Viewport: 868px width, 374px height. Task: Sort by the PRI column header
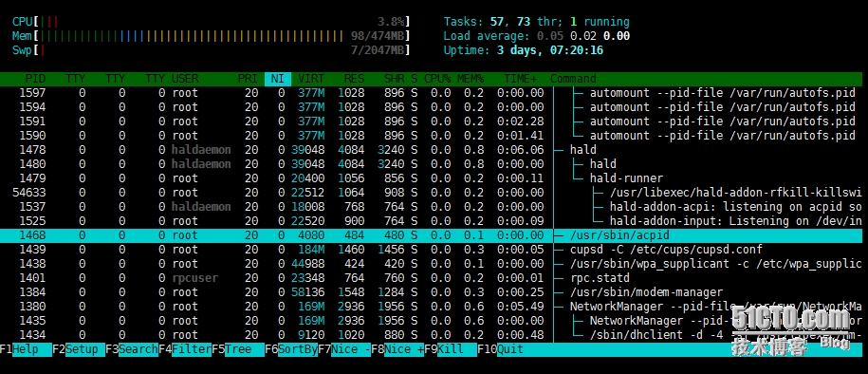[248, 79]
